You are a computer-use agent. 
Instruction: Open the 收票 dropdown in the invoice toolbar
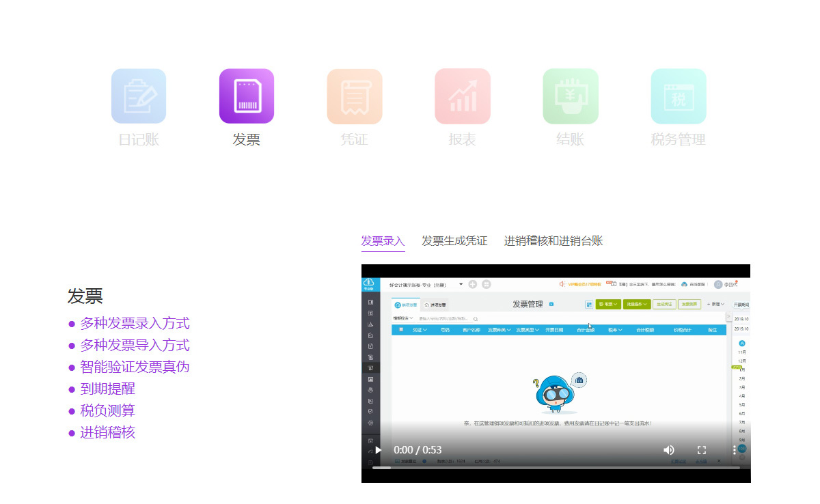(607, 304)
